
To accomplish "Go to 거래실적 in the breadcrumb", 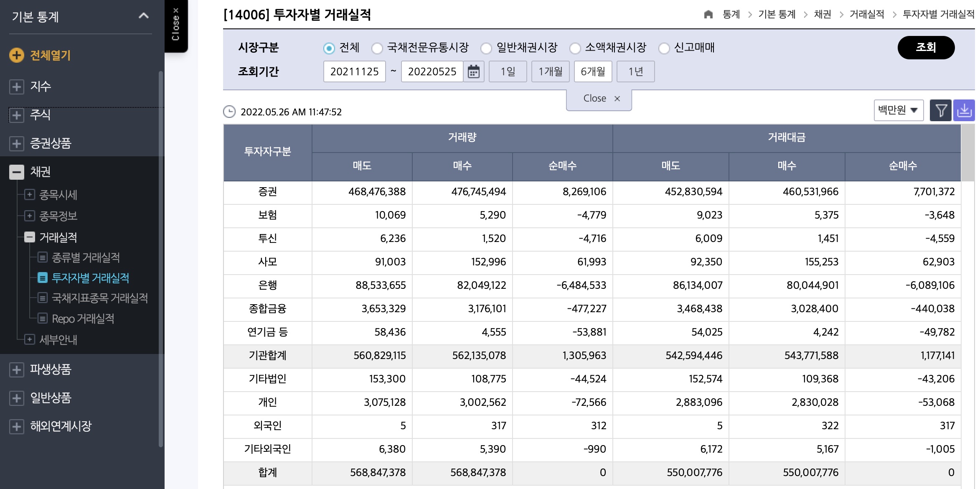I will point(867,14).
